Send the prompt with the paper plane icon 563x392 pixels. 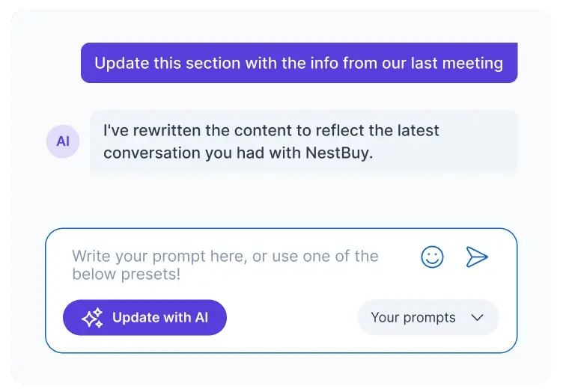pyautogui.click(x=477, y=257)
